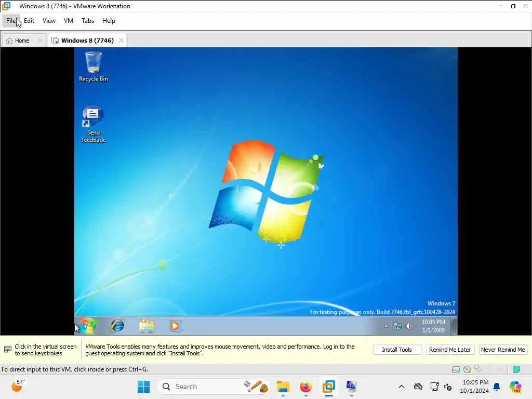This screenshot has width=532, height=399.
Task: Open the computer monitor app on the host taskbar
Action: 351,387
